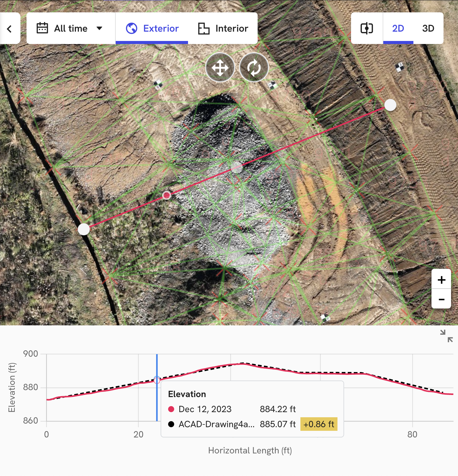Click the red Dec 12 legend dot
This screenshot has width=458, height=476.
coord(171,409)
